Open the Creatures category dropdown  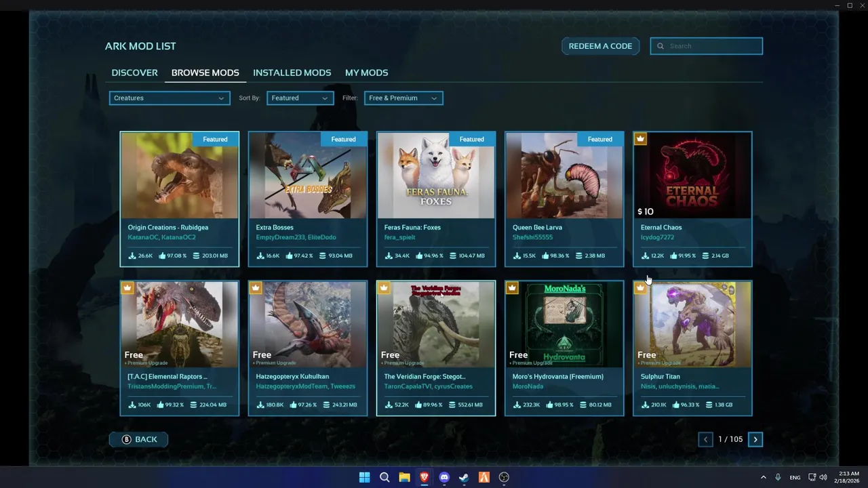pyautogui.click(x=169, y=98)
